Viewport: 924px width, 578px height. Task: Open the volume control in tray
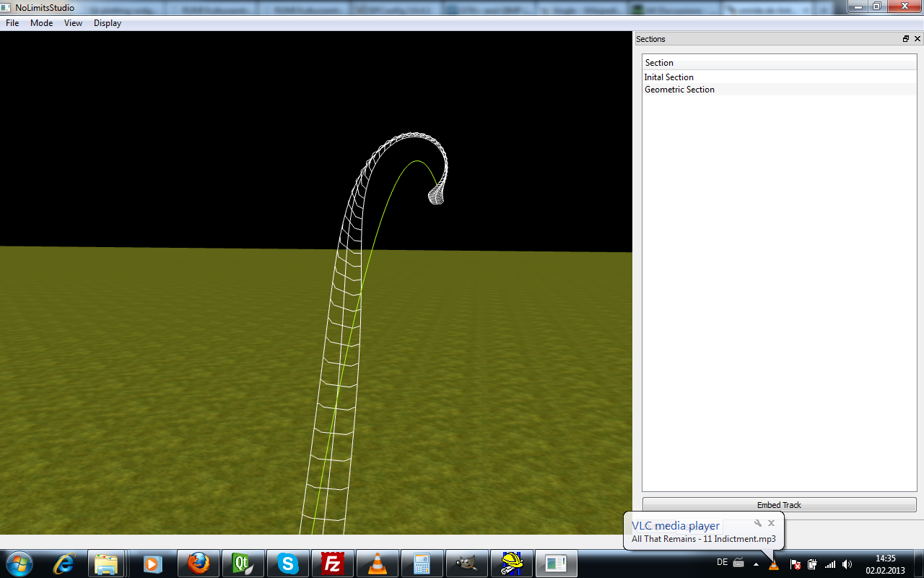tap(847, 564)
